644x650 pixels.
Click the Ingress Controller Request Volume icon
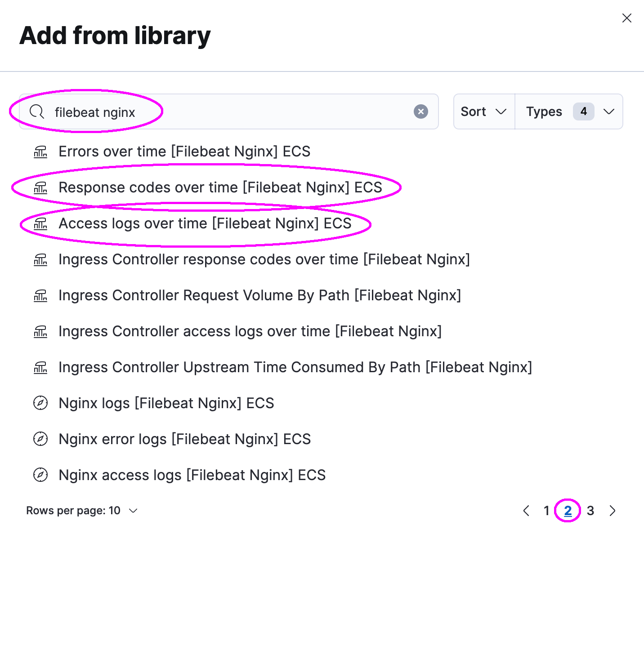click(x=40, y=295)
